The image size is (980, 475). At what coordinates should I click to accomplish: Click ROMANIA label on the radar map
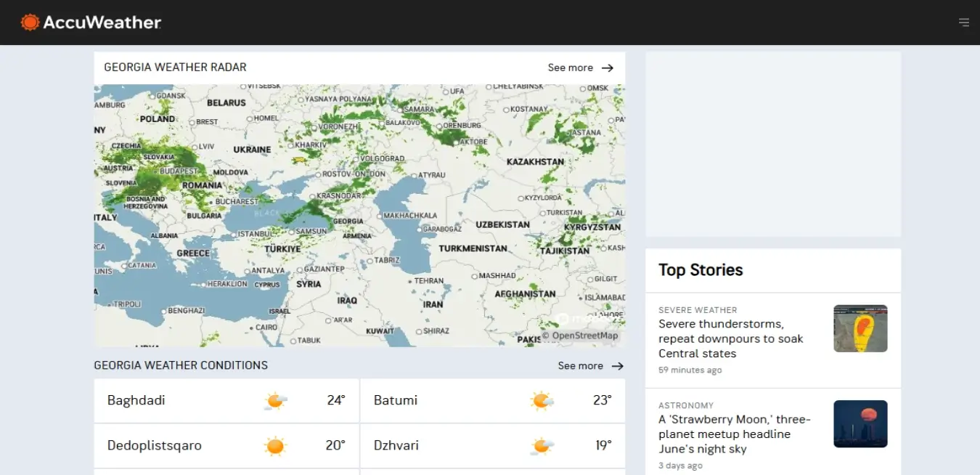[x=203, y=185]
